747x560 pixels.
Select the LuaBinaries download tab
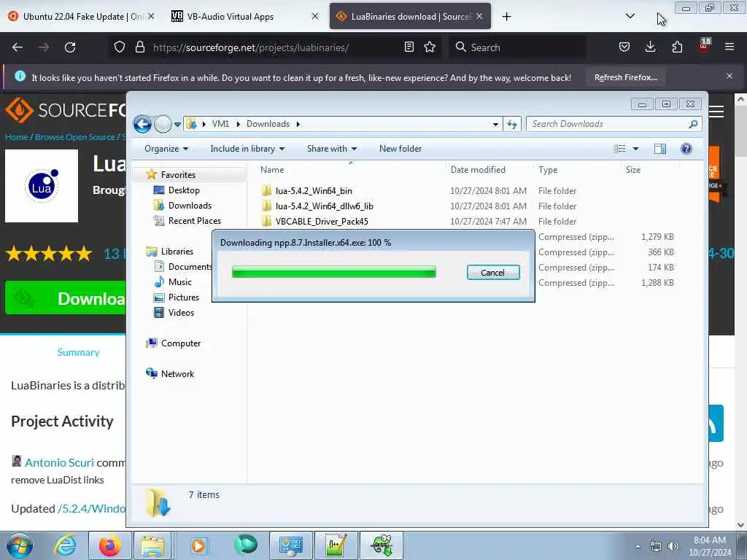(x=410, y=17)
